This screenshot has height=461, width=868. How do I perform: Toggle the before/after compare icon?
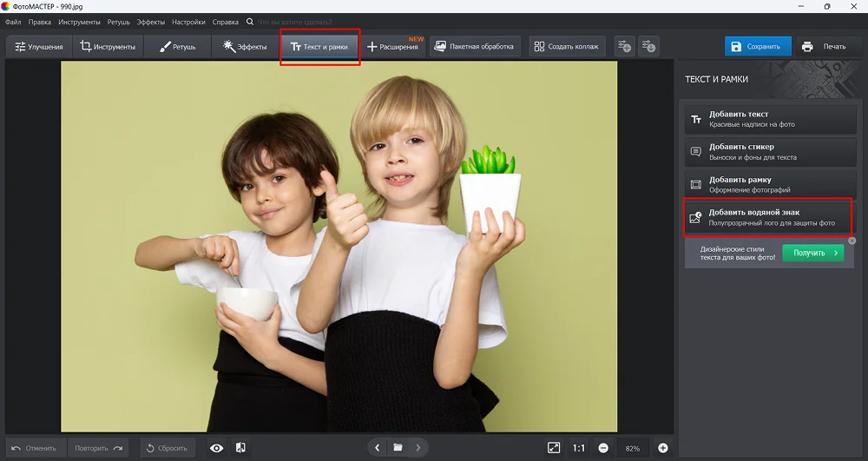pyautogui.click(x=240, y=448)
